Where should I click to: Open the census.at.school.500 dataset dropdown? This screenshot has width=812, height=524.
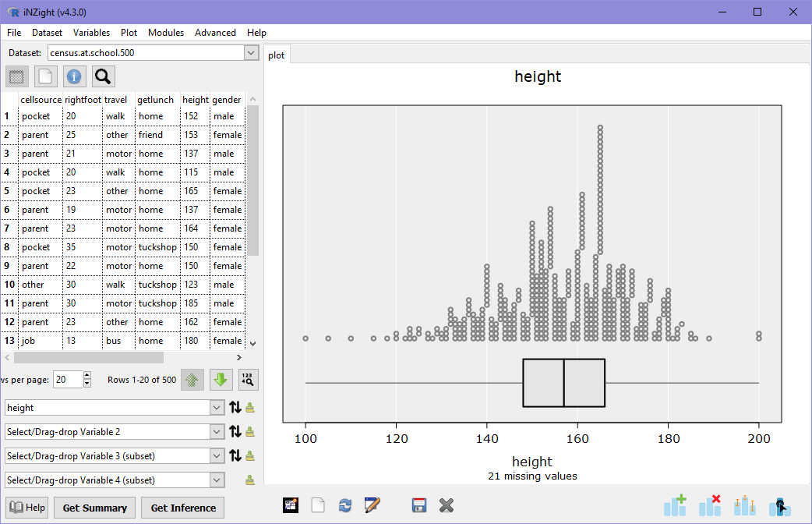[x=251, y=53]
